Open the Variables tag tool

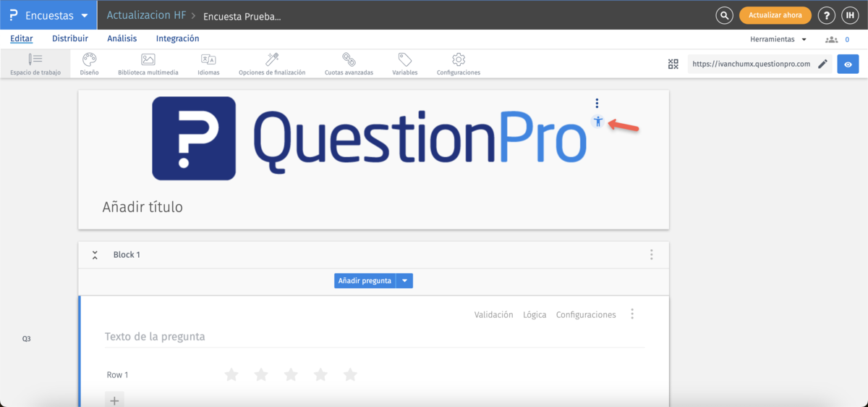405,64
